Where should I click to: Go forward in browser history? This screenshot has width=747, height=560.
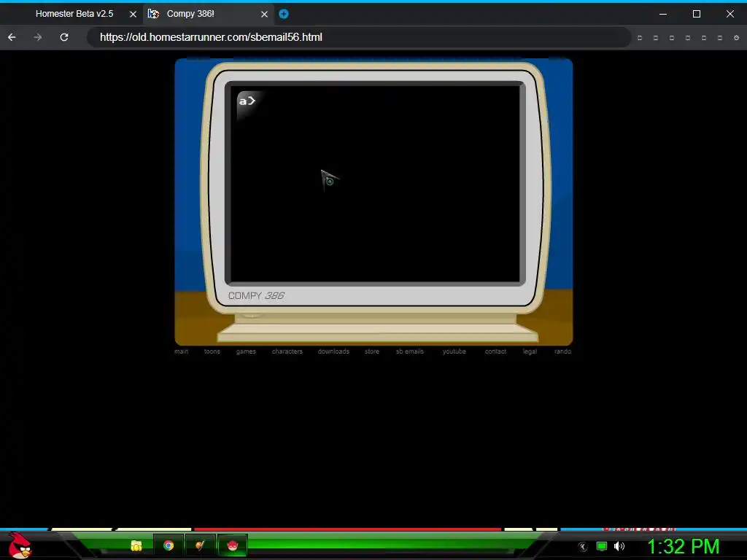click(38, 37)
